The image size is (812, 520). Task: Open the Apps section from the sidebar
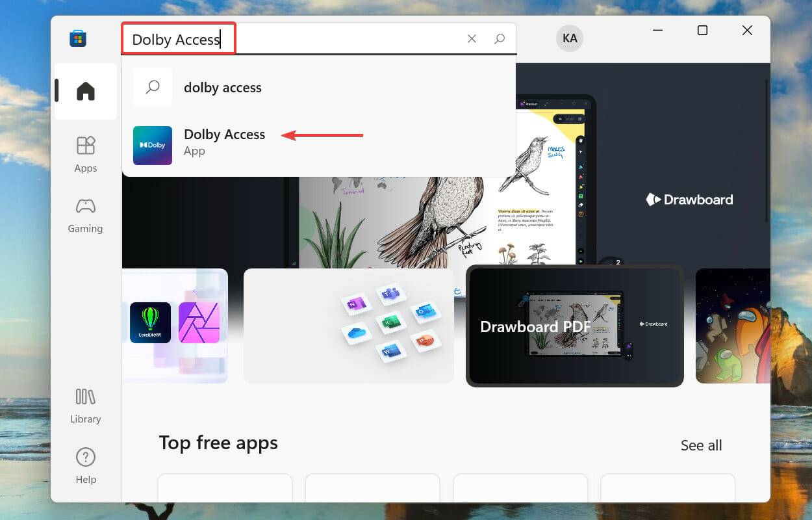tap(85, 154)
